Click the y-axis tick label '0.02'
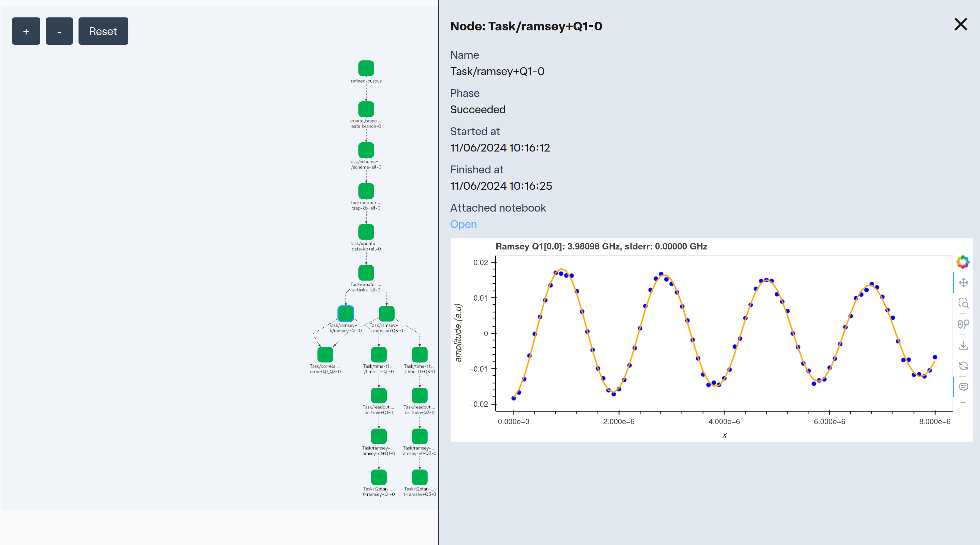This screenshot has height=545, width=980. tap(481, 262)
